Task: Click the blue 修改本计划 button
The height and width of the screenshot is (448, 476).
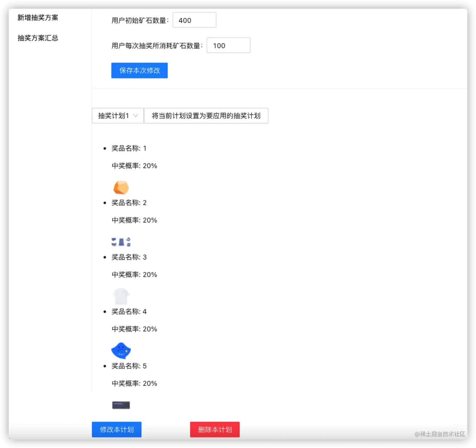Action: (x=116, y=429)
